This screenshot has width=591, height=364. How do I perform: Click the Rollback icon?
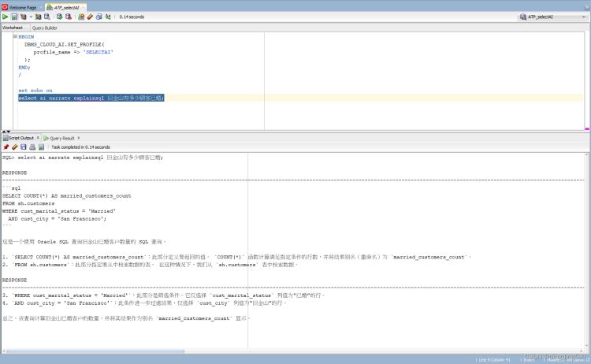tap(69, 17)
